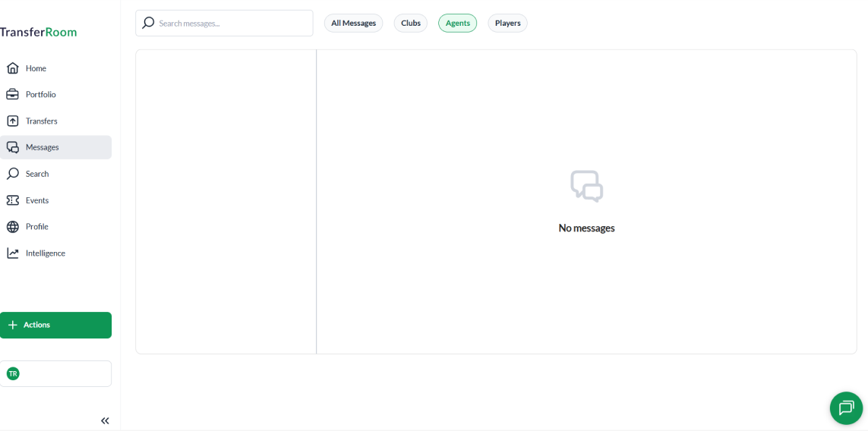Open Portfolio via briefcase icon
868x431 pixels.
12,95
